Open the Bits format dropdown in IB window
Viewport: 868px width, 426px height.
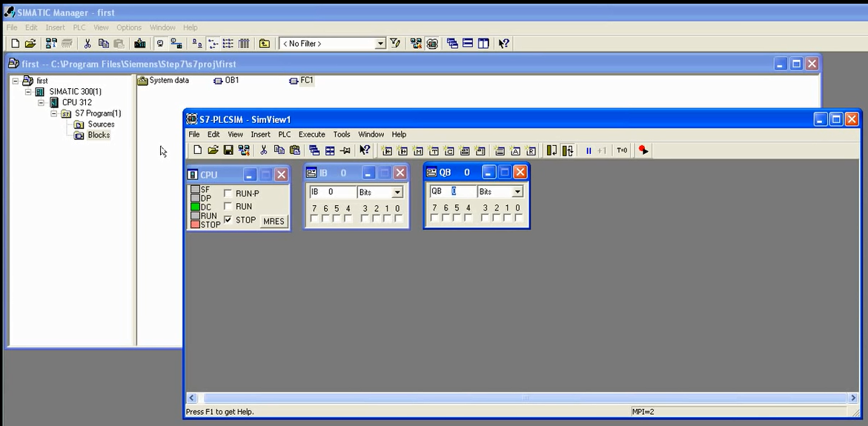tap(397, 193)
